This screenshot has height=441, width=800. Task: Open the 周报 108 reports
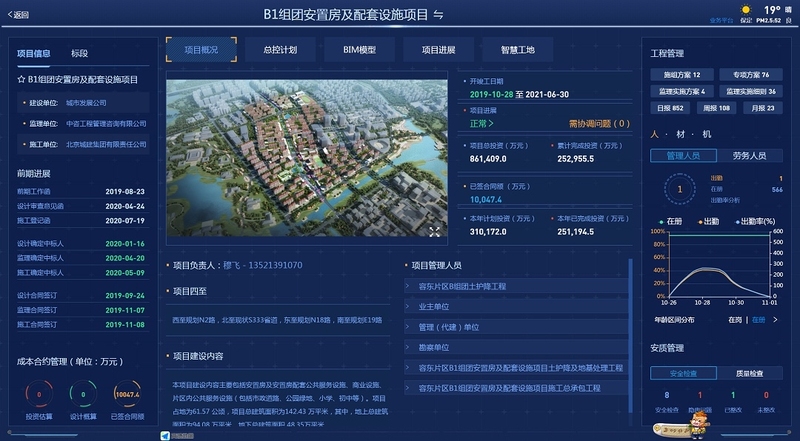click(716, 108)
